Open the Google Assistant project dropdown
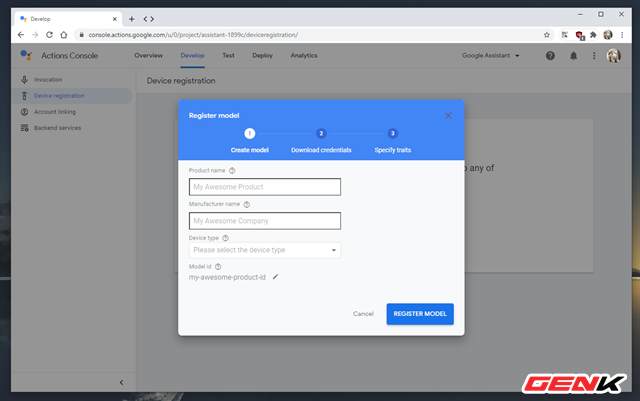The width and height of the screenshot is (640, 401). tap(491, 56)
